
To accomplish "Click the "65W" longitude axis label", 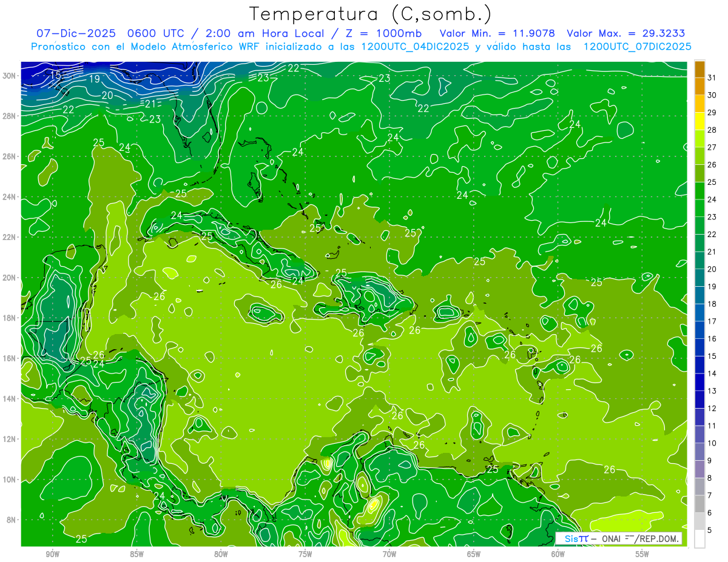I will click(474, 554).
